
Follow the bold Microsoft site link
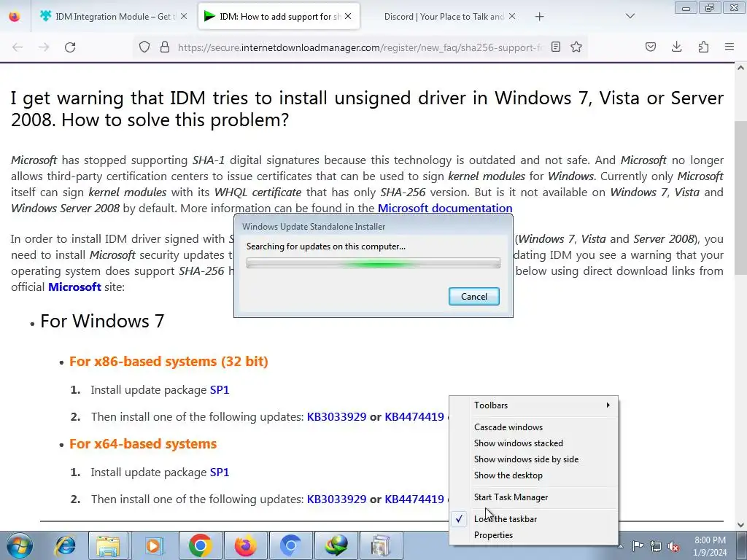(75, 287)
